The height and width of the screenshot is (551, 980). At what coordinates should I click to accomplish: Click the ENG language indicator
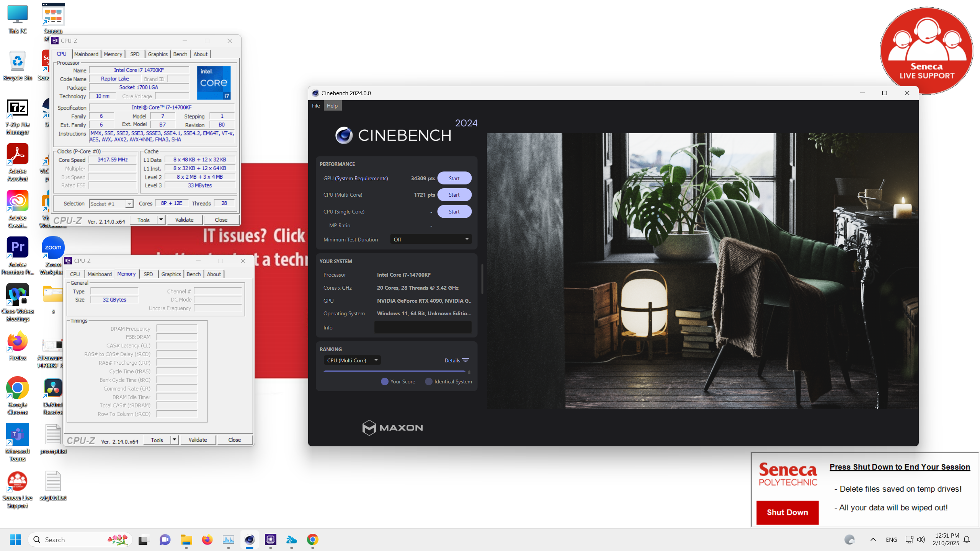click(892, 540)
